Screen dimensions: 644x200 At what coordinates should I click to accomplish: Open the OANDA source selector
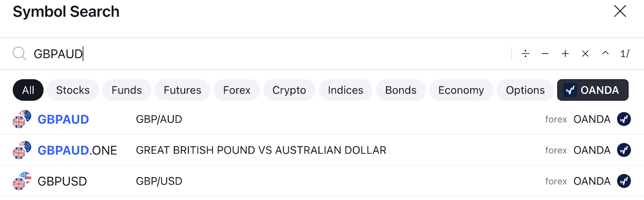coord(593,90)
